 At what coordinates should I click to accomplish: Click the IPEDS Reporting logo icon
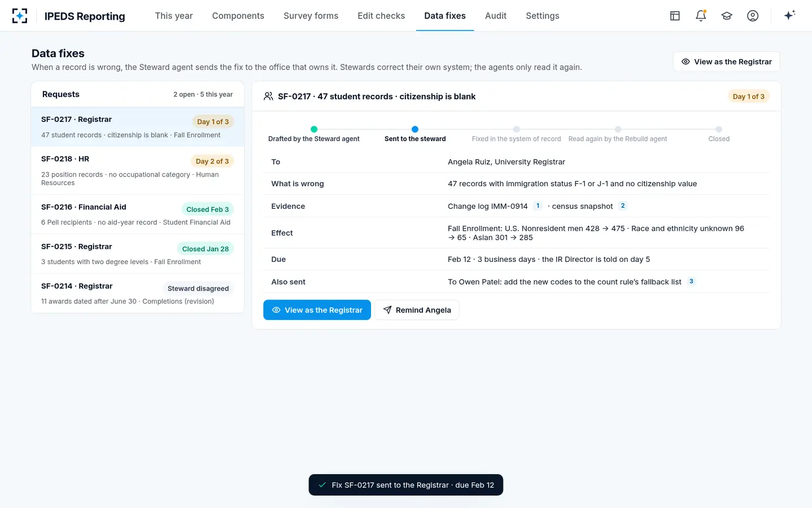(x=20, y=16)
